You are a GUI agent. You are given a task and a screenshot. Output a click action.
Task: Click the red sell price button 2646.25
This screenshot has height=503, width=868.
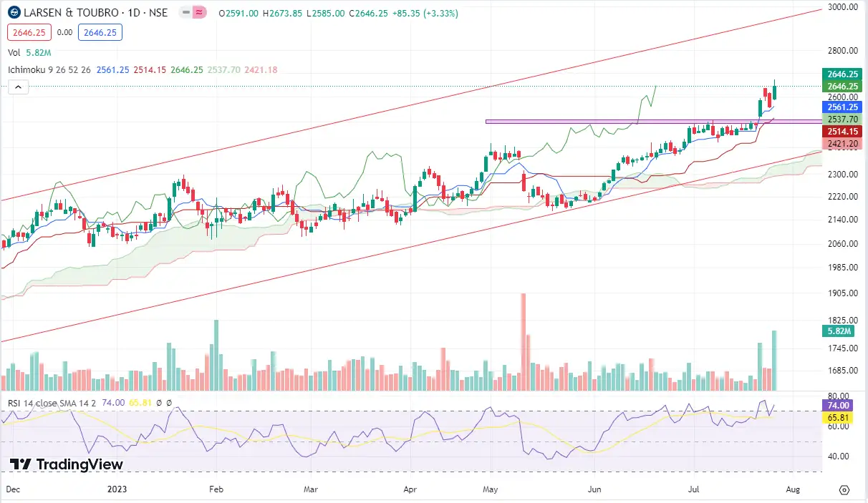(28, 32)
